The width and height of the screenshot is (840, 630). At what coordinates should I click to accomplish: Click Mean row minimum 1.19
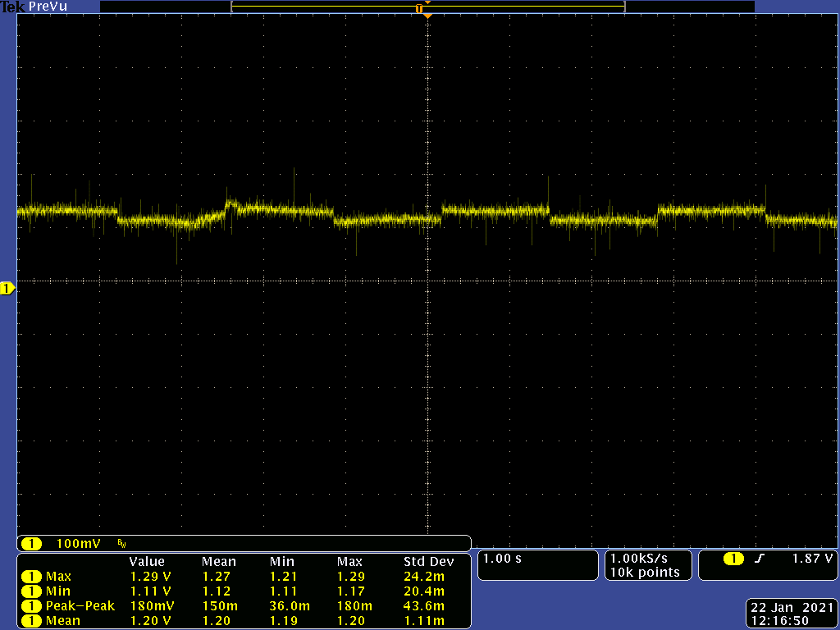pos(283,622)
